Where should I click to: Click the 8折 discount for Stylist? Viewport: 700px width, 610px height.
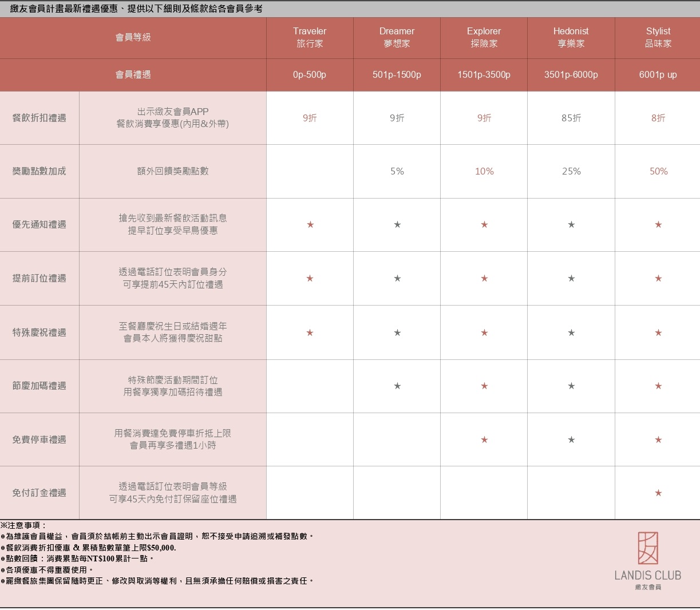[x=658, y=118]
